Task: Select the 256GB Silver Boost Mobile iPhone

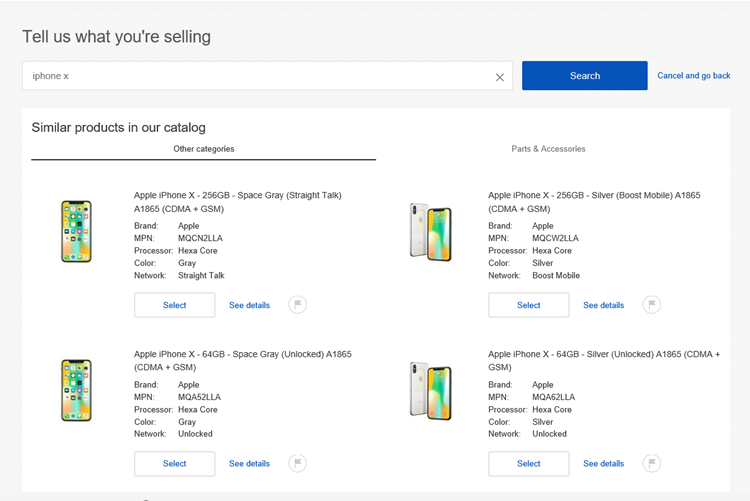Action: (528, 305)
